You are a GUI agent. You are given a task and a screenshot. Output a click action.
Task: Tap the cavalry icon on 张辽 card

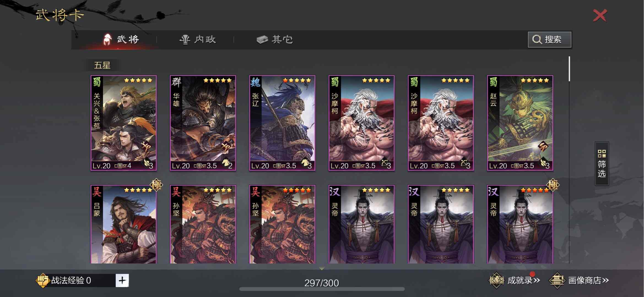click(x=305, y=163)
